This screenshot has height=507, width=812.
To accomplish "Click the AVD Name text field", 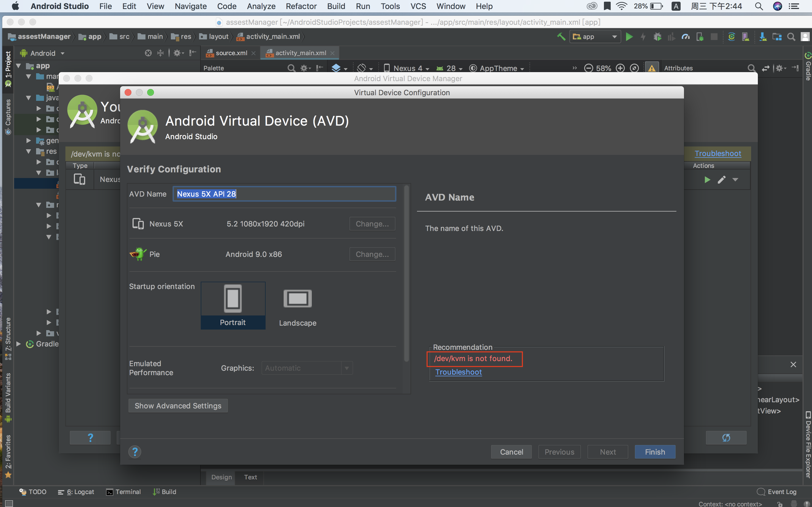I will (284, 194).
